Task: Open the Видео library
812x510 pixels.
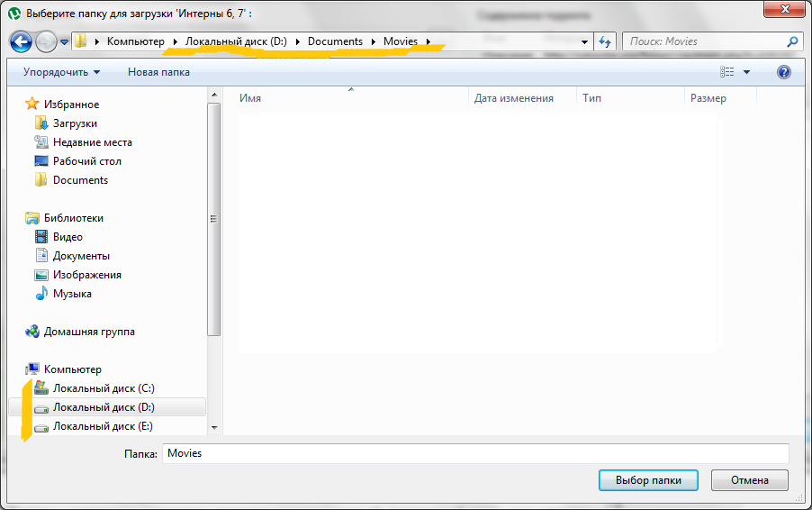Action: 68,237
